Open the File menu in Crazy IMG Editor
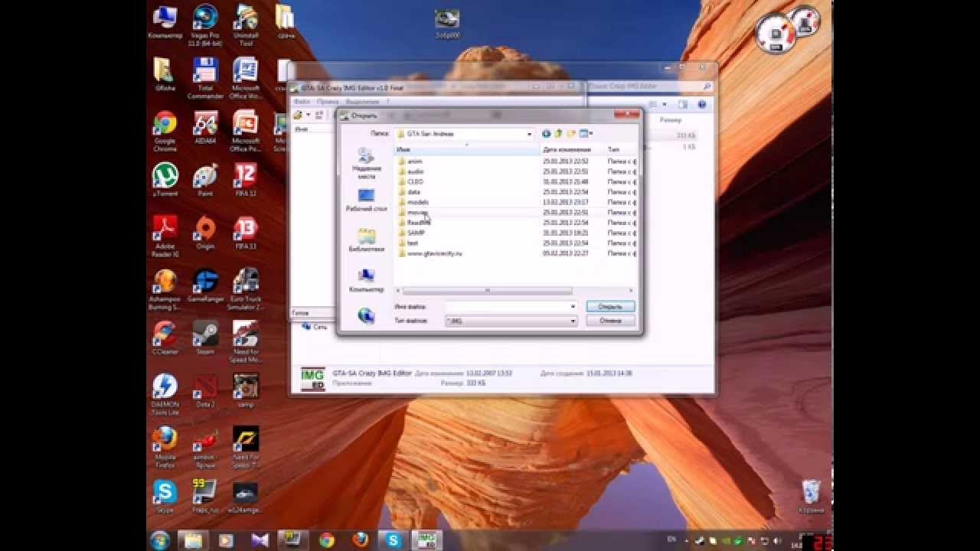The width and height of the screenshot is (980, 551). click(x=302, y=101)
